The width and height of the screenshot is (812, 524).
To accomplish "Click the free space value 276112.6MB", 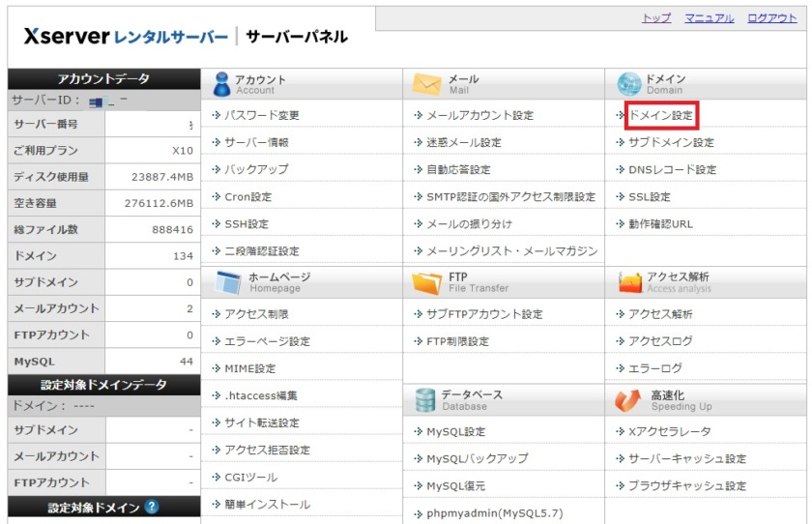I will coord(159,203).
